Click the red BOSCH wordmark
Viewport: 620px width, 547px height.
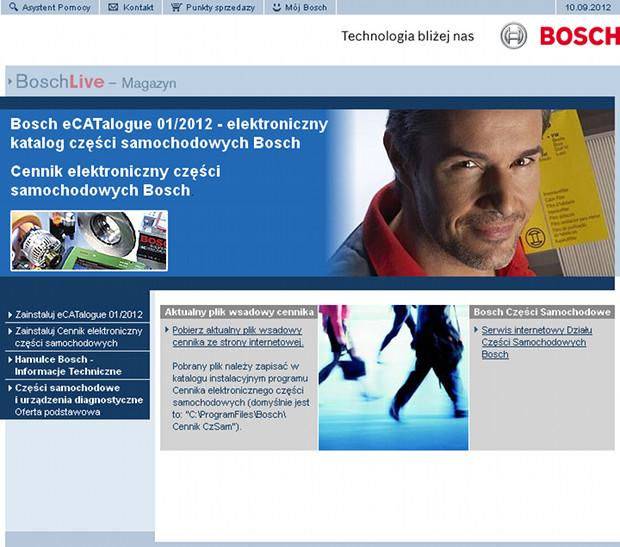(580, 36)
